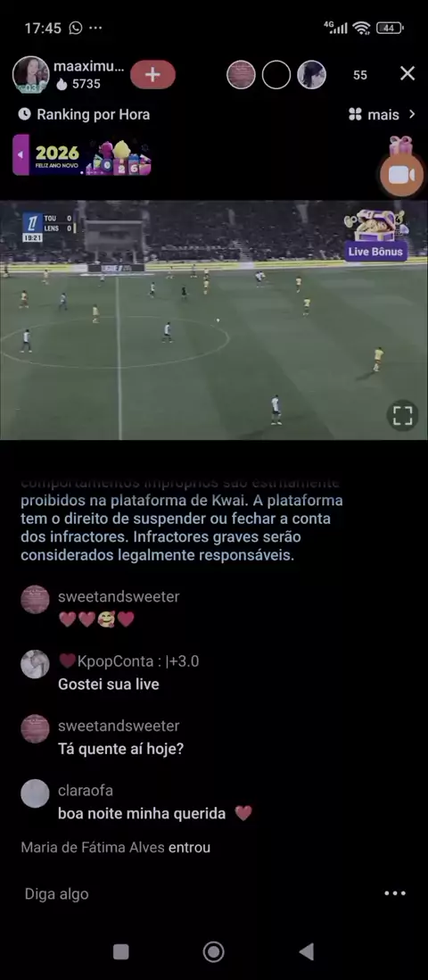Screen dimensions: 428x980
Task: Follow the streamer with the red plus button
Action: (152, 75)
